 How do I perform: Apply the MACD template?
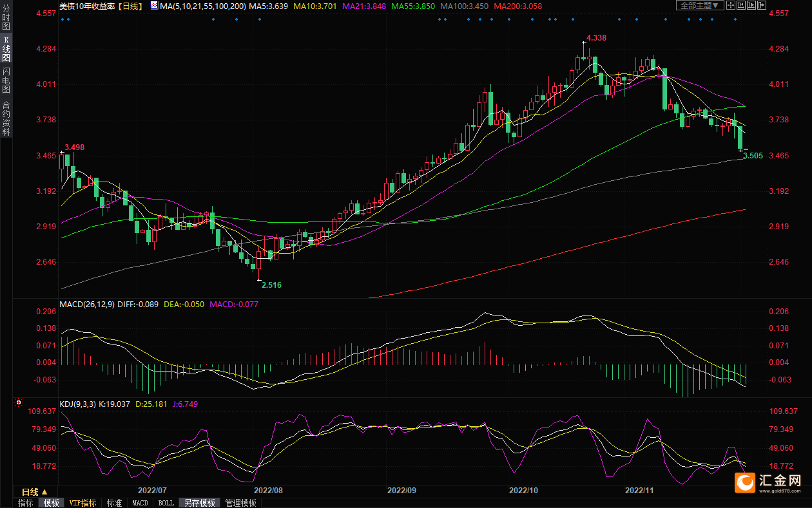[x=140, y=503]
